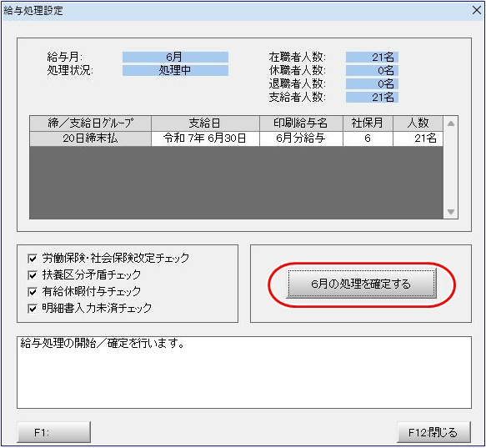This screenshot has width=486, height=448.
Task: Click the 人数 cell showing 21名
Action: point(418,138)
